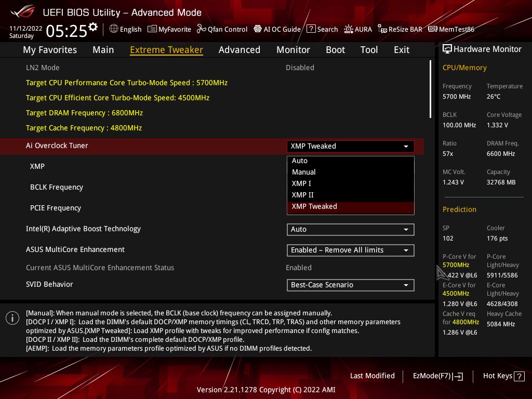This screenshot has width=532, height=399.
Task: Click the Search question-mark icon
Action: [x=311, y=29]
